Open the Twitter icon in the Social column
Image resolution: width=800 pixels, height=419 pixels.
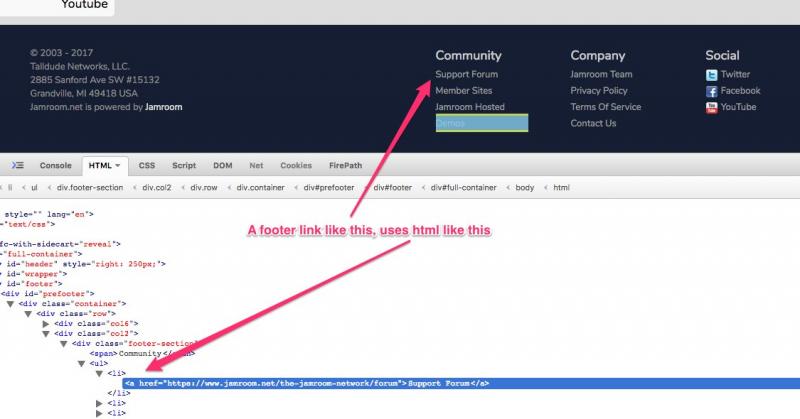(x=711, y=75)
